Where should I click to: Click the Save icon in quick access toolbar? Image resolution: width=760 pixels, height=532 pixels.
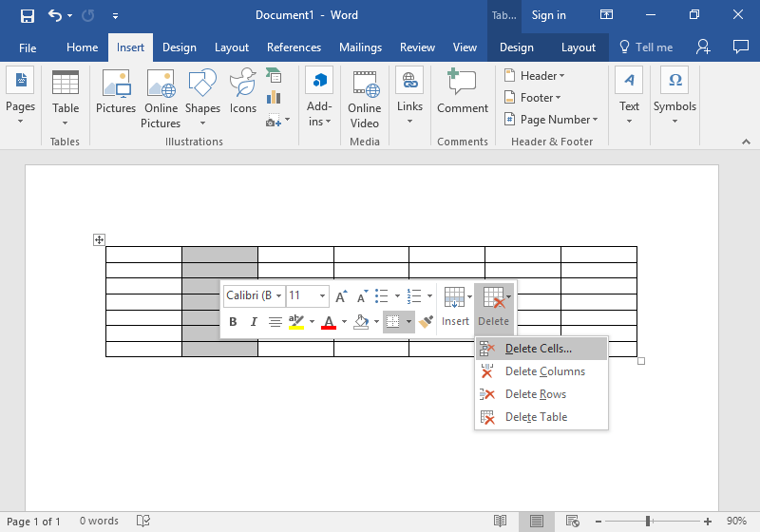(28, 16)
